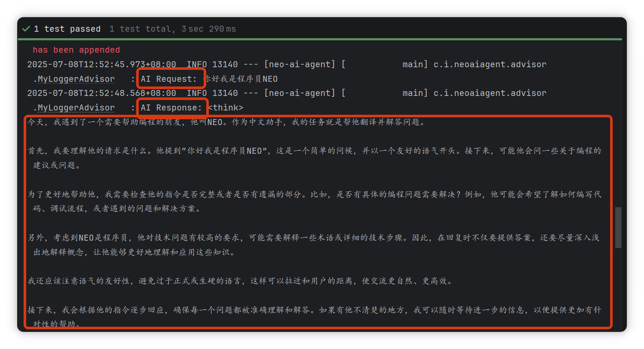Screen dimensions: 644x349
Task: Click the request text "你好我是程序员NEO"
Action: pos(241,79)
